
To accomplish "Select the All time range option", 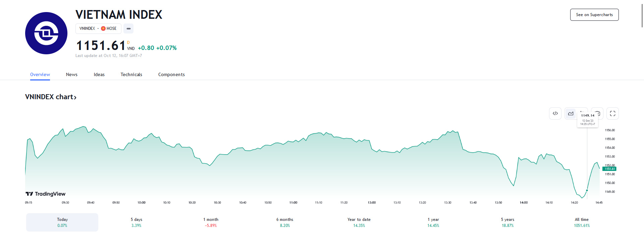I will [x=582, y=222].
